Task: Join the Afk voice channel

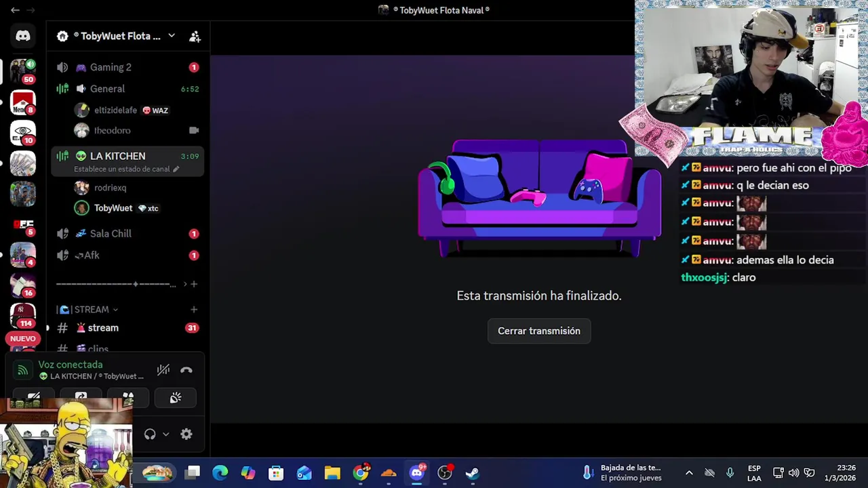Action: click(x=127, y=256)
